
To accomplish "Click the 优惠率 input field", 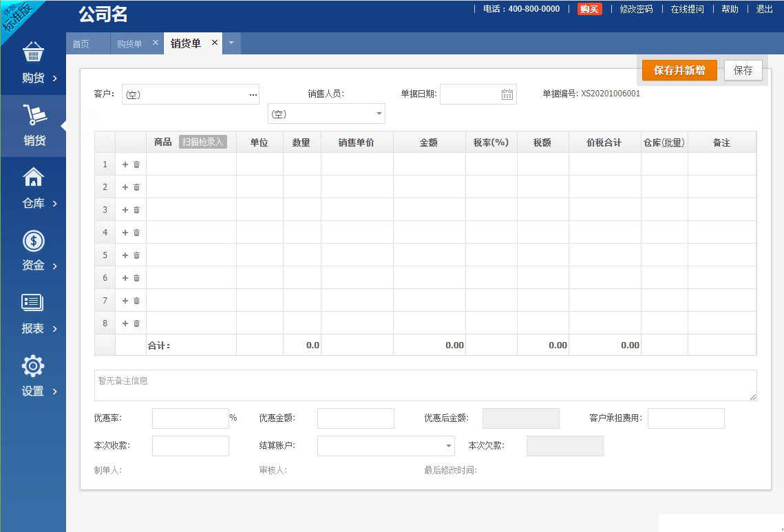I will coord(190,418).
